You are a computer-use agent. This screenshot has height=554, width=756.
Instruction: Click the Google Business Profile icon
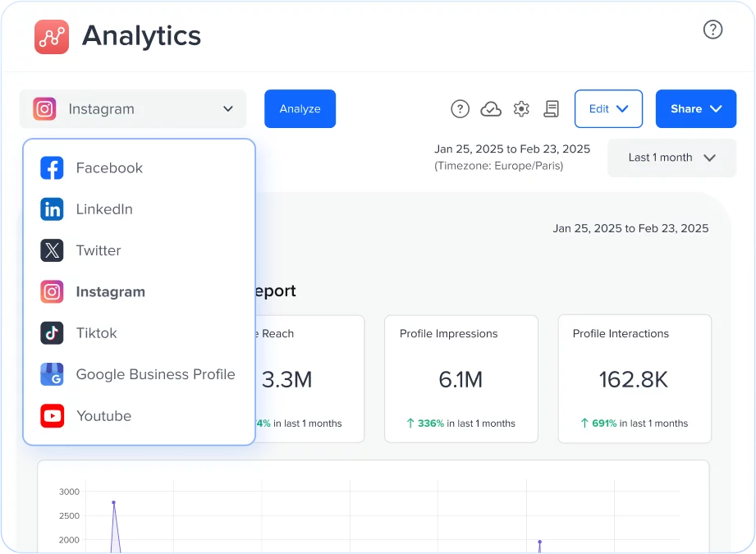coord(52,374)
